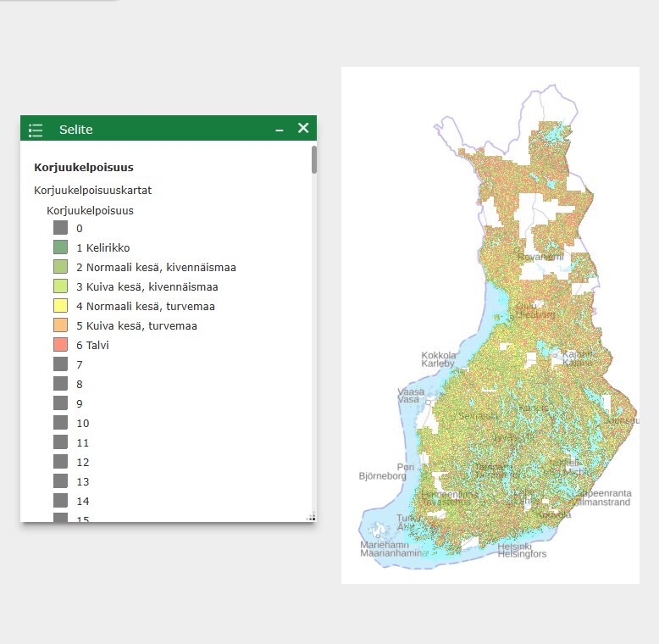Click the Kokkola label on the map

pos(439,356)
